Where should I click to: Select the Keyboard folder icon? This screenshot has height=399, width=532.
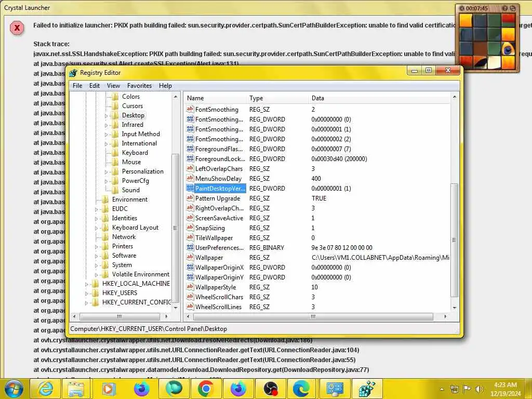tap(115, 153)
